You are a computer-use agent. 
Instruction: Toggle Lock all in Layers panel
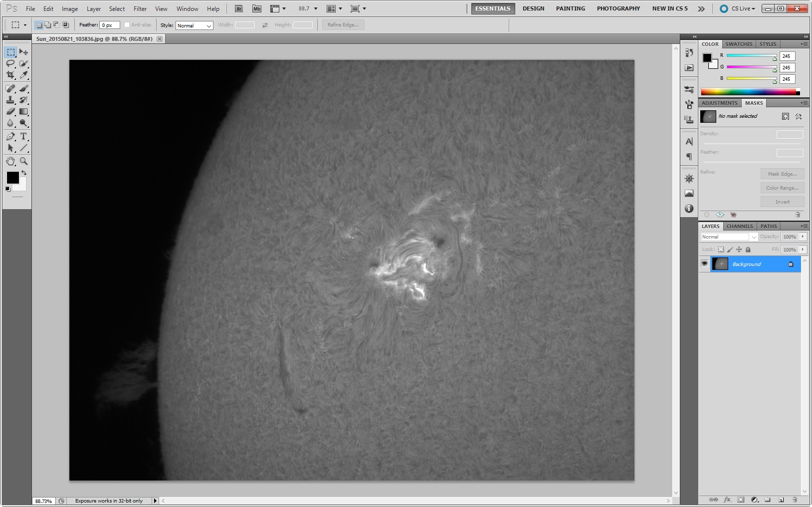(x=748, y=250)
